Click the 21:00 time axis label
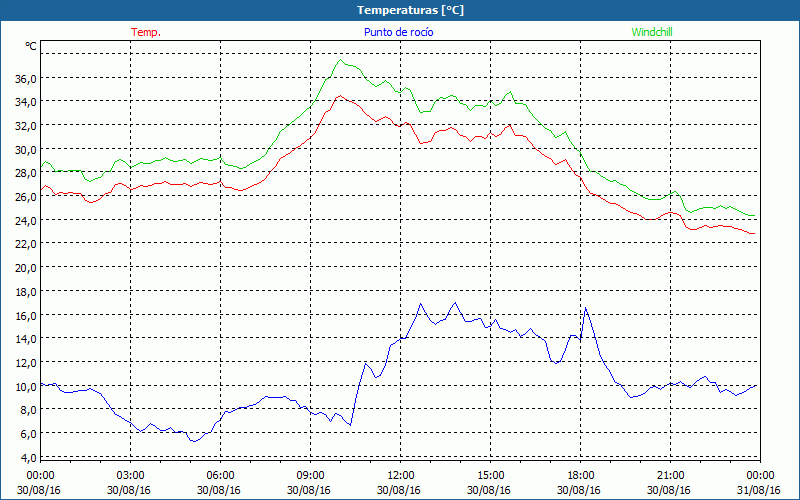800x500 pixels. [670, 475]
